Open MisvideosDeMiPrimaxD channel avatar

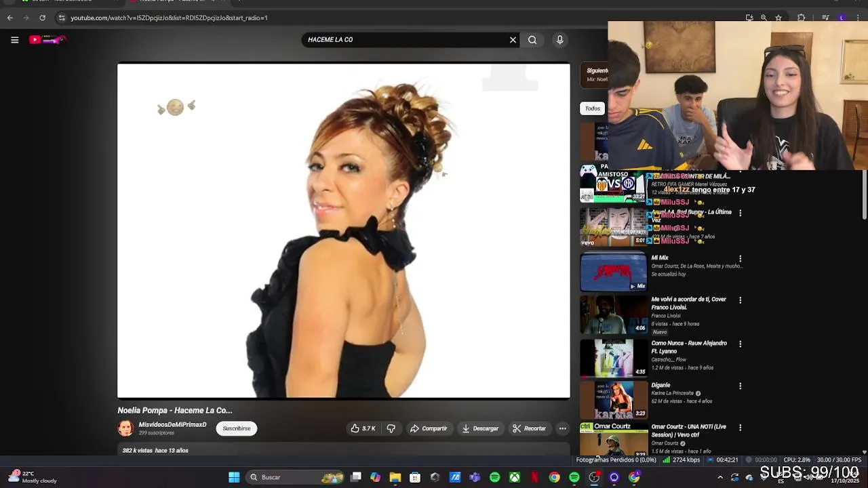(125, 428)
